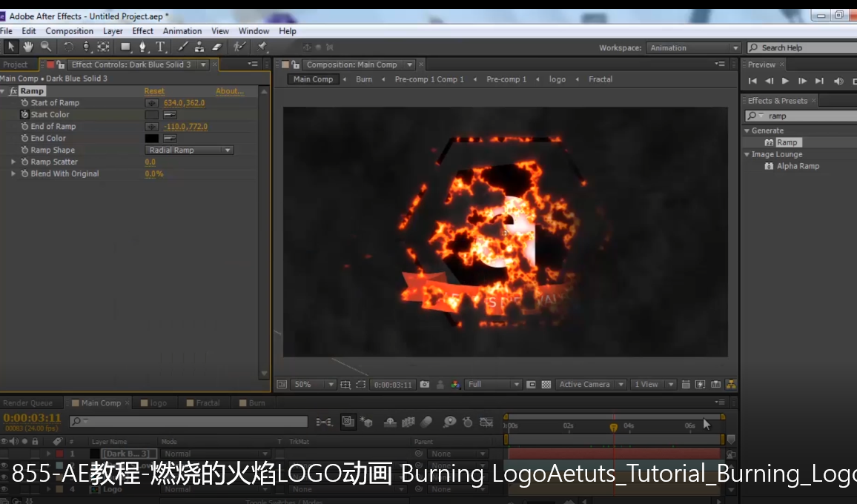Image resolution: width=857 pixels, height=504 pixels.
Task: Select the Rectangle shape tool
Action: coord(126,47)
